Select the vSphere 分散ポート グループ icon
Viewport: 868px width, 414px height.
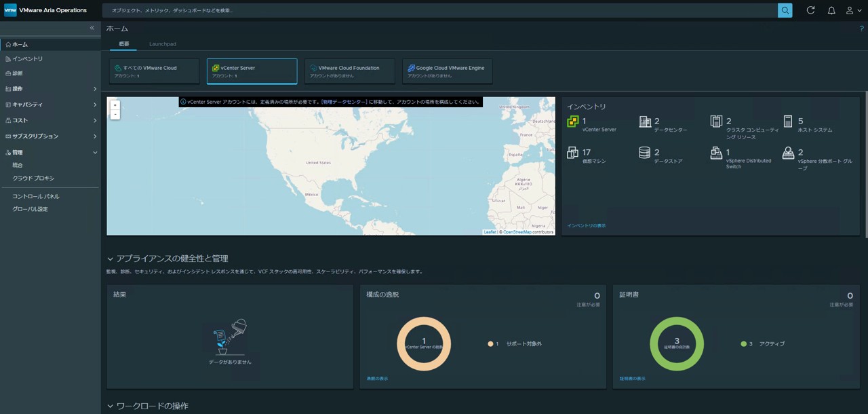788,153
